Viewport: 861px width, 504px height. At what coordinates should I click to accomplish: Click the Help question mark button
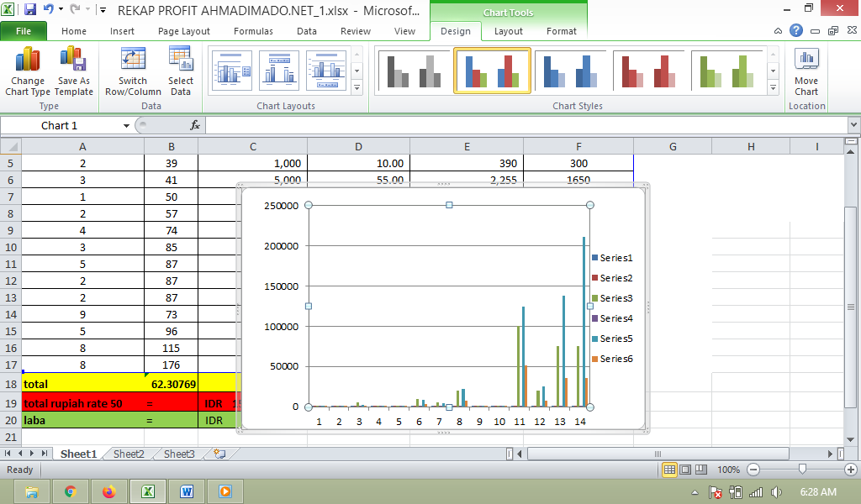795,31
